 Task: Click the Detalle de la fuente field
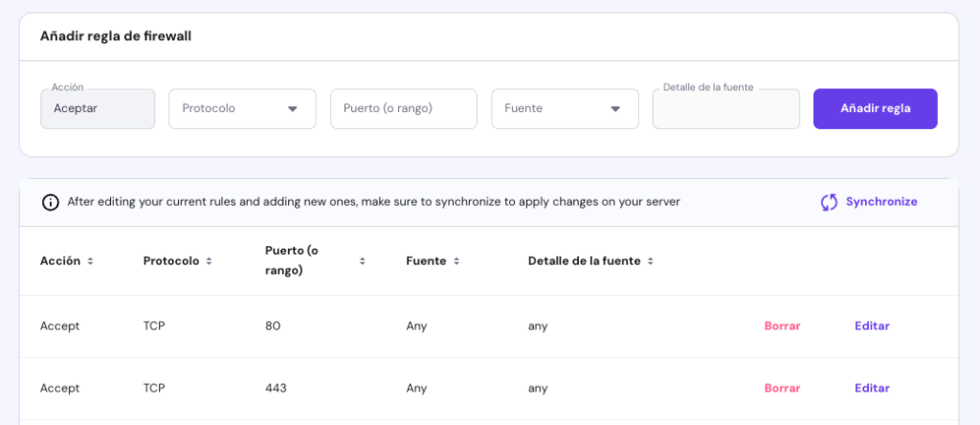pos(725,109)
